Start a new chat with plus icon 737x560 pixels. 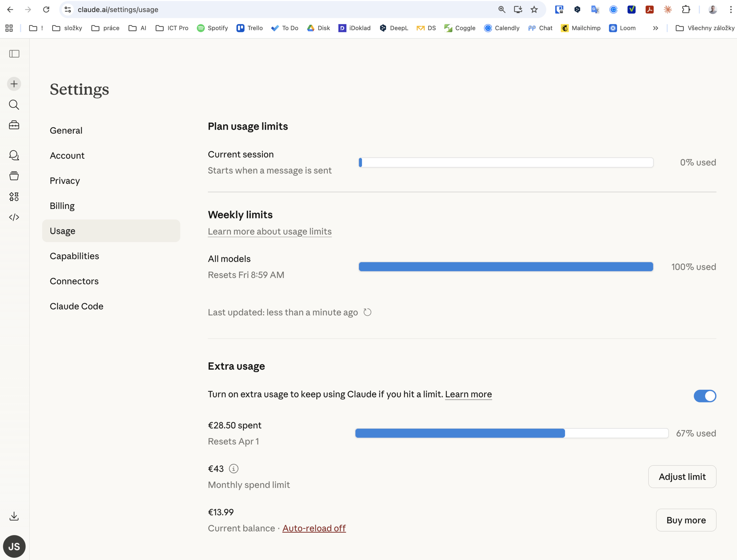14,84
